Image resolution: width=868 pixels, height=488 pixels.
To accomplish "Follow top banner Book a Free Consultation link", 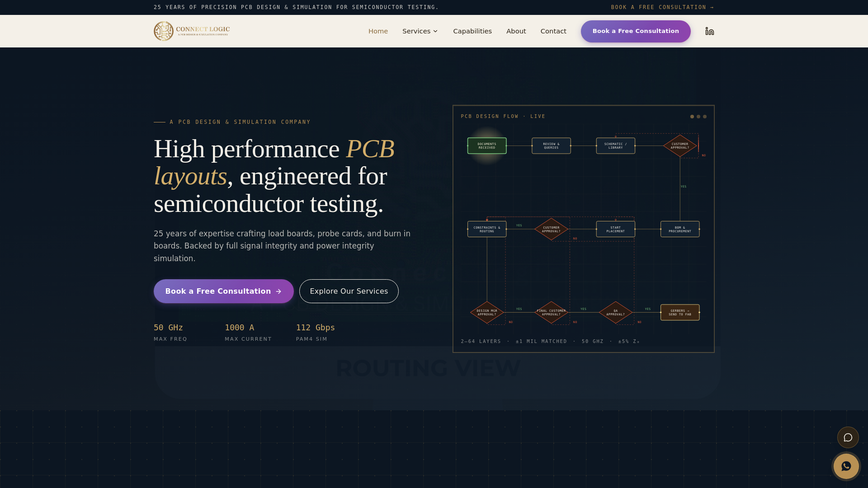I will (663, 7).
